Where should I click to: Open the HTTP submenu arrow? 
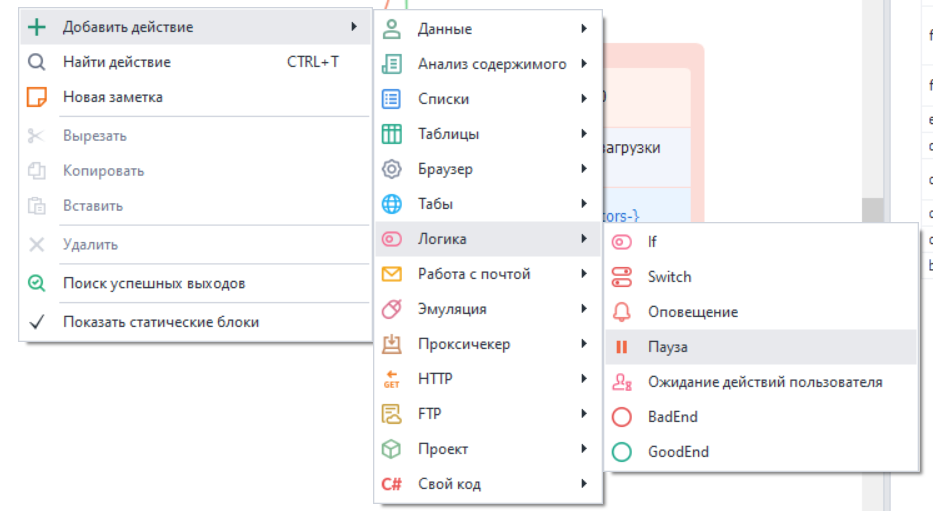[x=583, y=379]
